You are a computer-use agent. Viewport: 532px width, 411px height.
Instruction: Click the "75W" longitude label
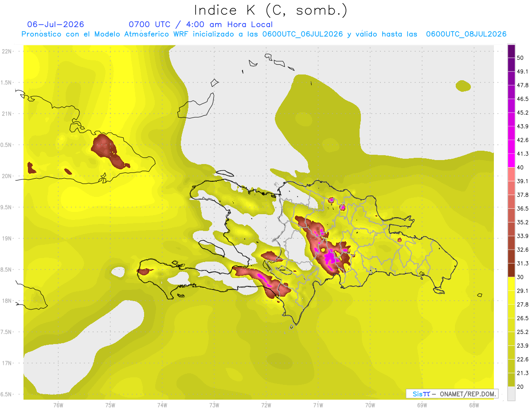pyautogui.click(x=110, y=405)
